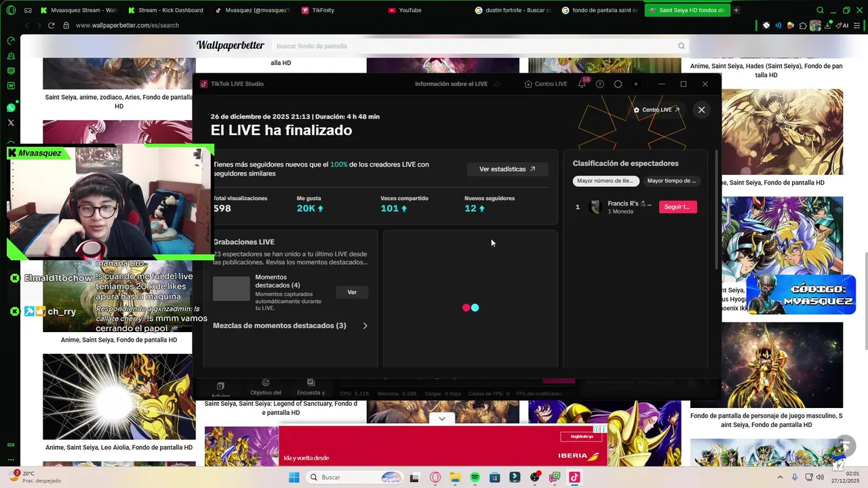Click the Wallpaperbetter site logo
This screenshot has width=868, height=488.
coord(230,45)
